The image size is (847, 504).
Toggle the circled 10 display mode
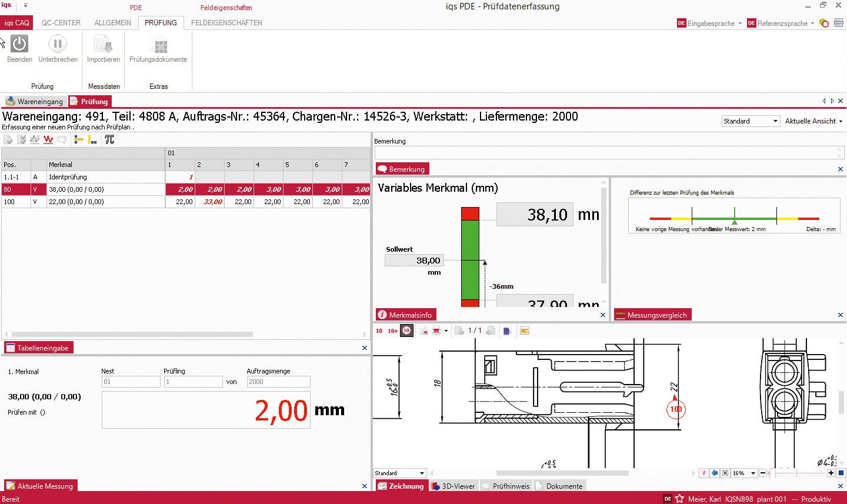(406, 331)
